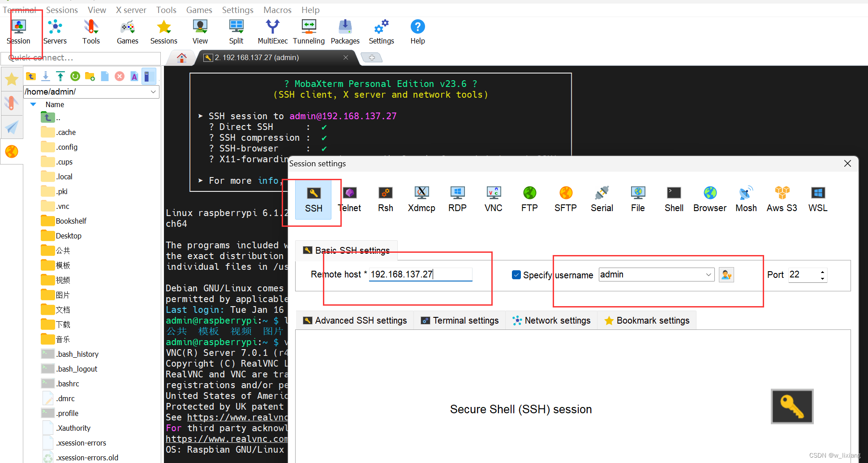Open the Sftp globe sidebar tab
868x463 pixels.
(x=12, y=151)
